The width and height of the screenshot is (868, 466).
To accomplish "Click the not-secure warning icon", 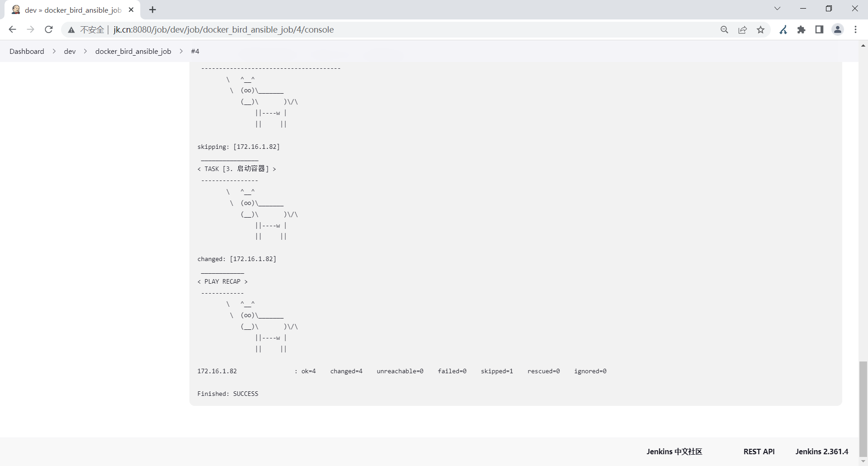I will click(x=71, y=30).
